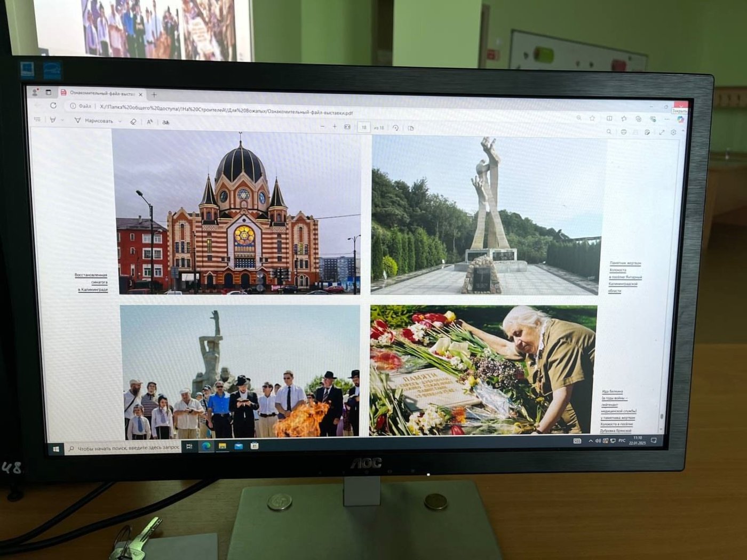This screenshot has width=747, height=560.
Task: Click the save PDF icon
Action: click(x=635, y=132)
